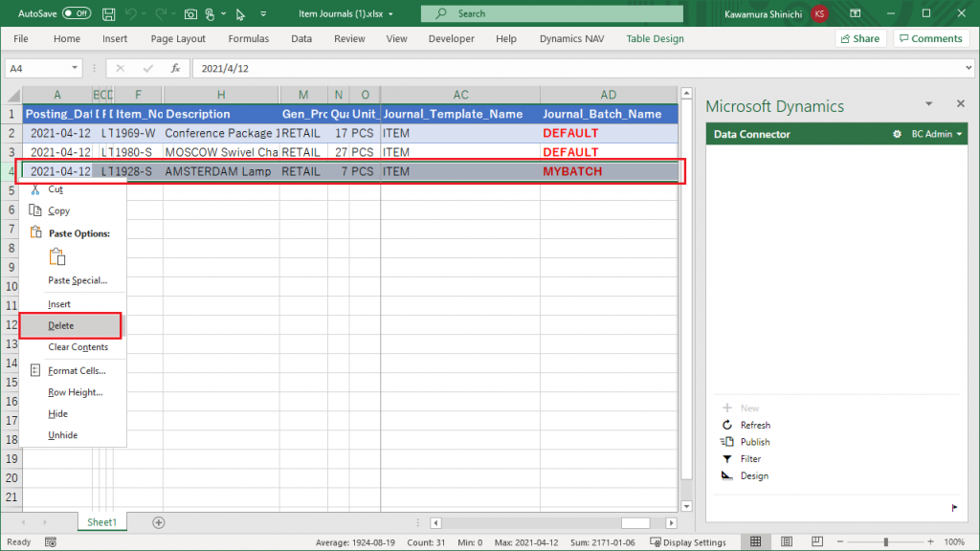980x551 pixels.
Task: Click the Touch/Mouse mode icon
Action: point(210,13)
